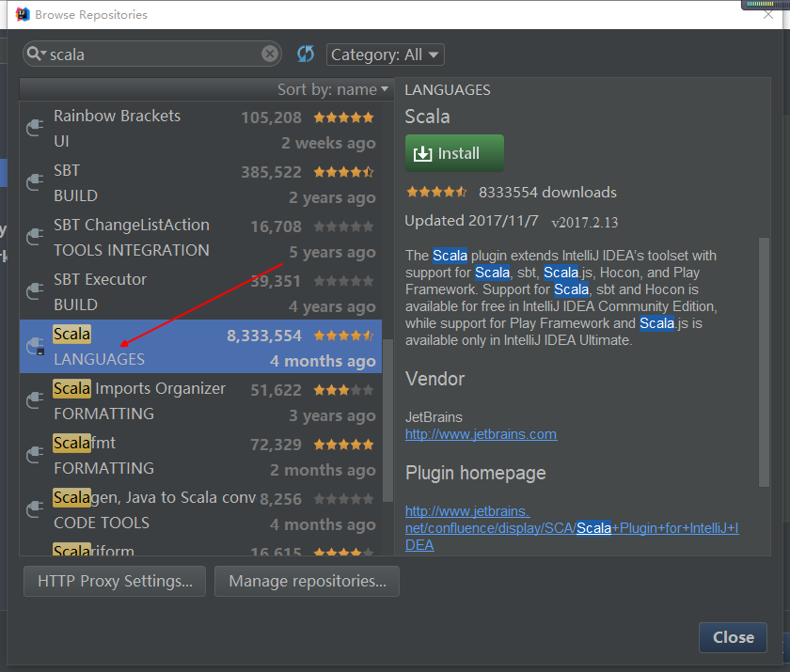Click the Scalagen plugin icon
Image resolution: width=790 pixels, height=672 pixels.
pos(35,508)
